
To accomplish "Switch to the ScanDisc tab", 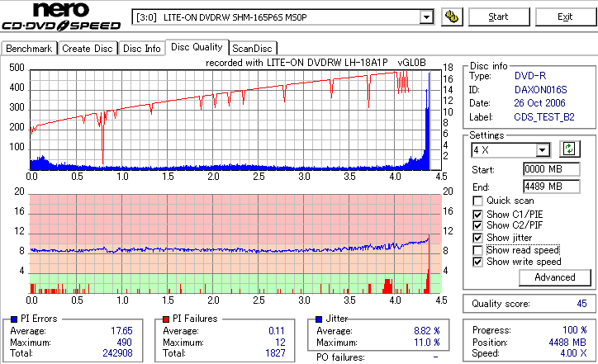I will (252, 49).
